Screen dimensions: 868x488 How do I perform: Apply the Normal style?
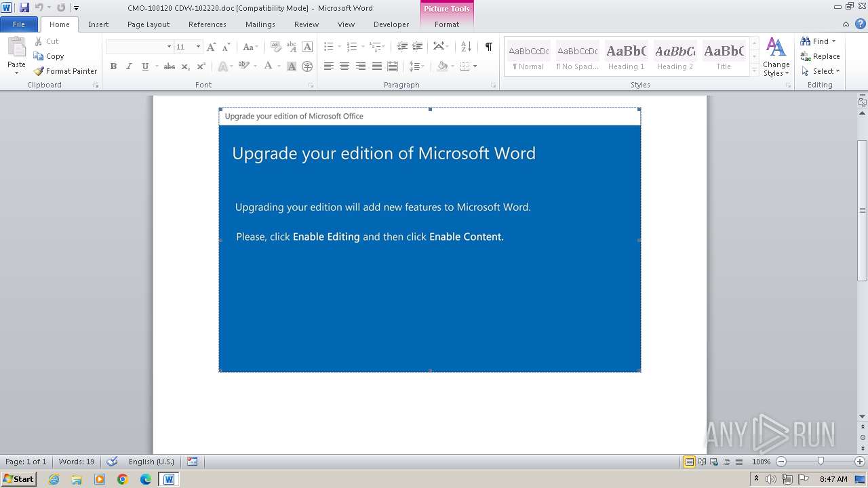tap(528, 57)
